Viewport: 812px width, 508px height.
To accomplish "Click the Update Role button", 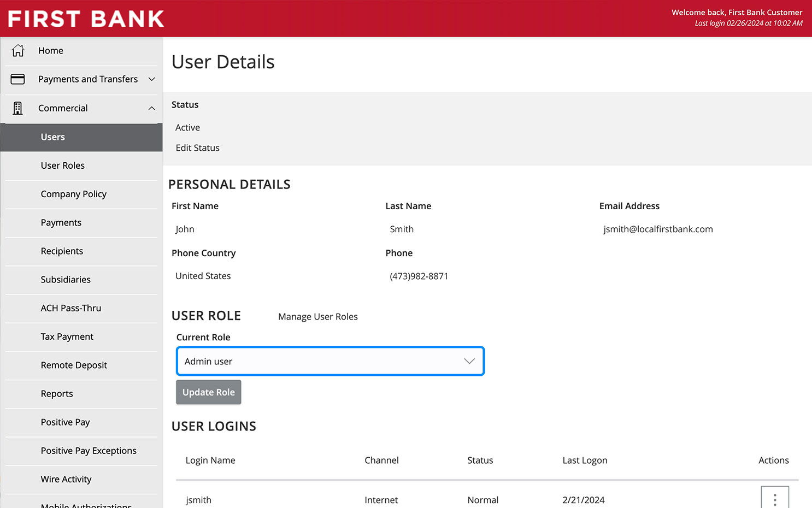I will coord(208,392).
